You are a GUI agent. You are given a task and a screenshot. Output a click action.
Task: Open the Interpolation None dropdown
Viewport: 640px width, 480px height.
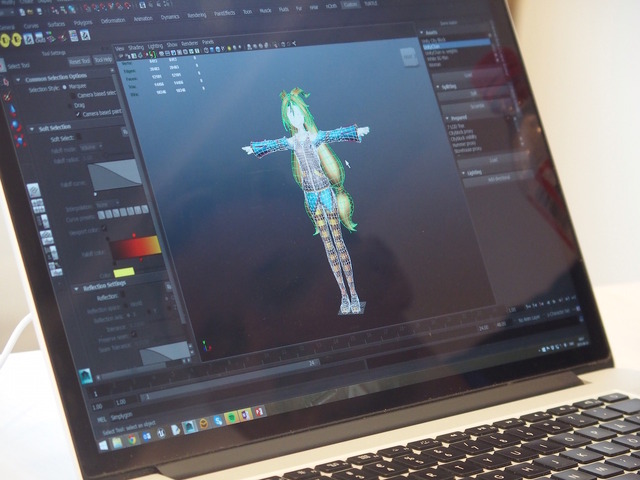pyautogui.click(x=107, y=204)
